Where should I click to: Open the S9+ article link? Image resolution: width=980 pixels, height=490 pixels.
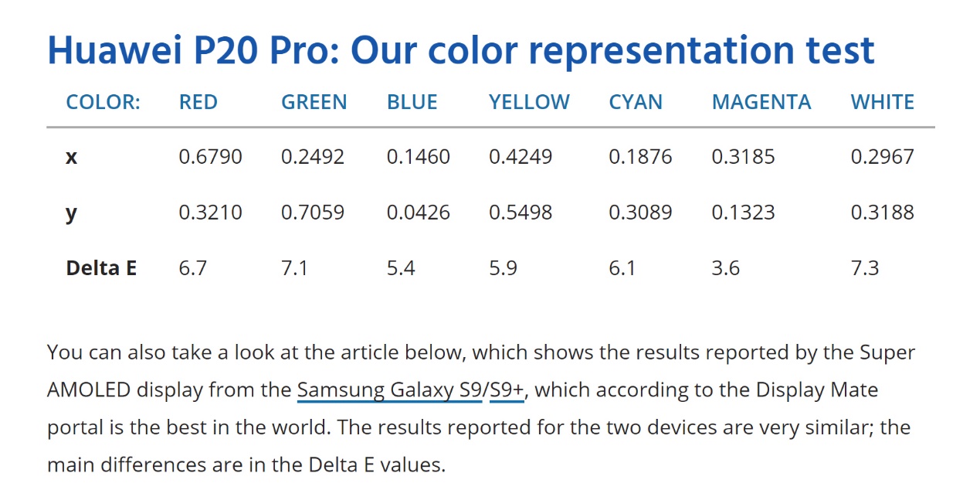507,390
